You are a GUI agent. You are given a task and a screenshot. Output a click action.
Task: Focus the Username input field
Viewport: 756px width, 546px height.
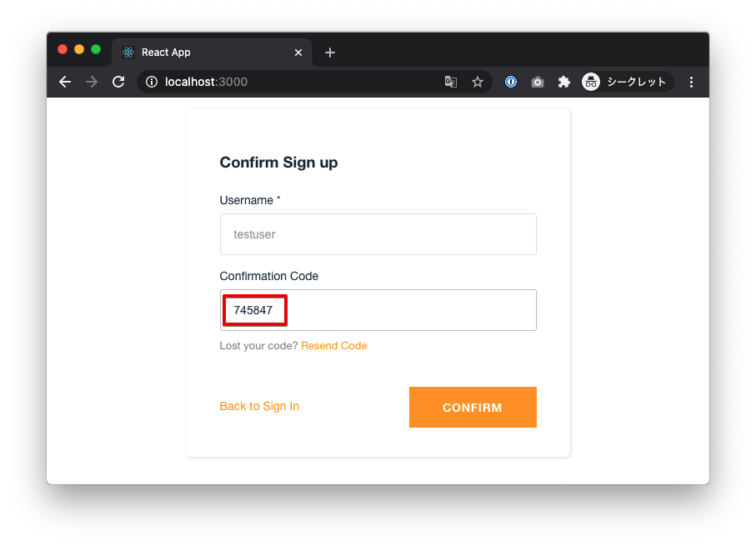pos(378,234)
